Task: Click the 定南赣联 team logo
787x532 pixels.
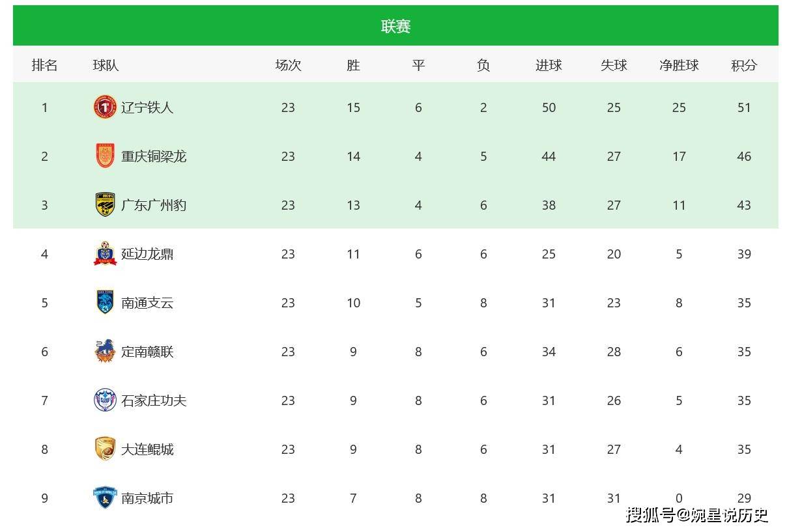Action: coord(105,352)
